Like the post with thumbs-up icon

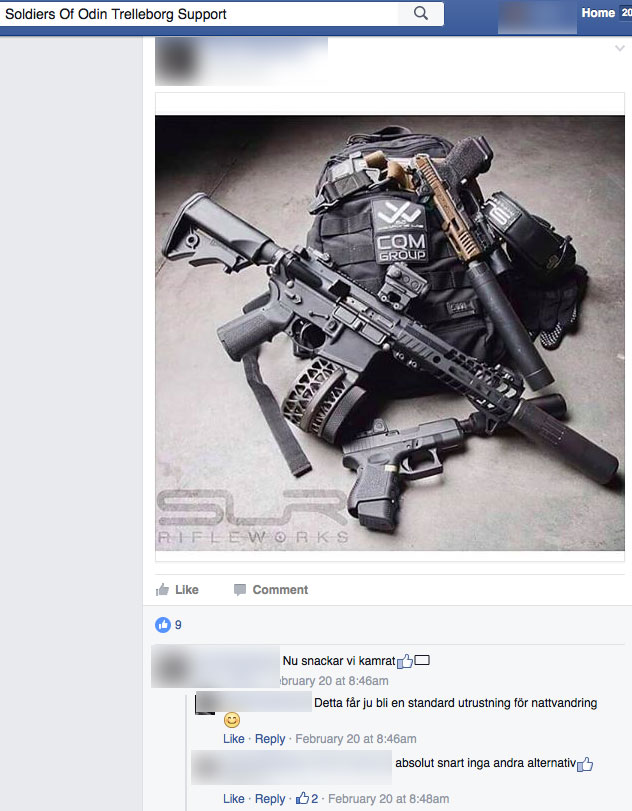[x=177, y=590]
